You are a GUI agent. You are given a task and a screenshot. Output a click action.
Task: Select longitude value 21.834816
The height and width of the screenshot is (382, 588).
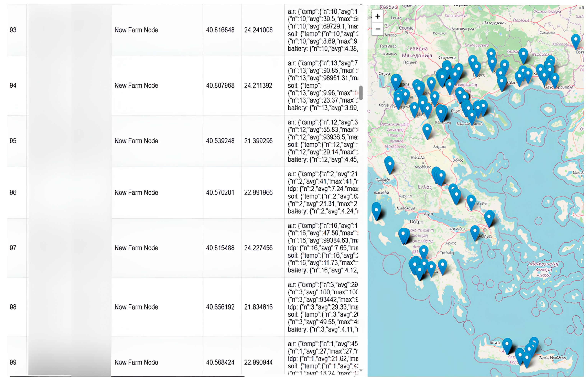pyautogui.click(x=258, y=307)
